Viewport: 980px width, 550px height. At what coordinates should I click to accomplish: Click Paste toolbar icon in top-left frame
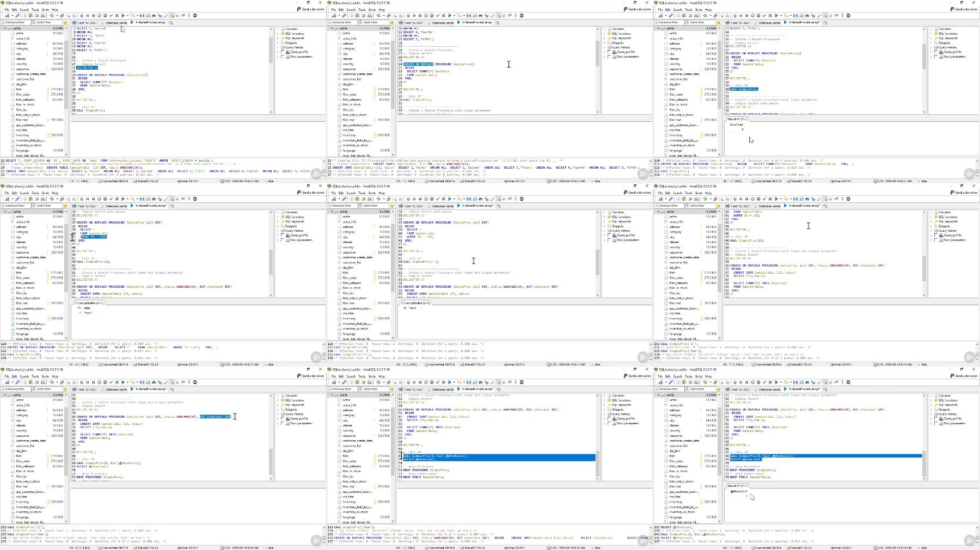click(x=31, y=15)
